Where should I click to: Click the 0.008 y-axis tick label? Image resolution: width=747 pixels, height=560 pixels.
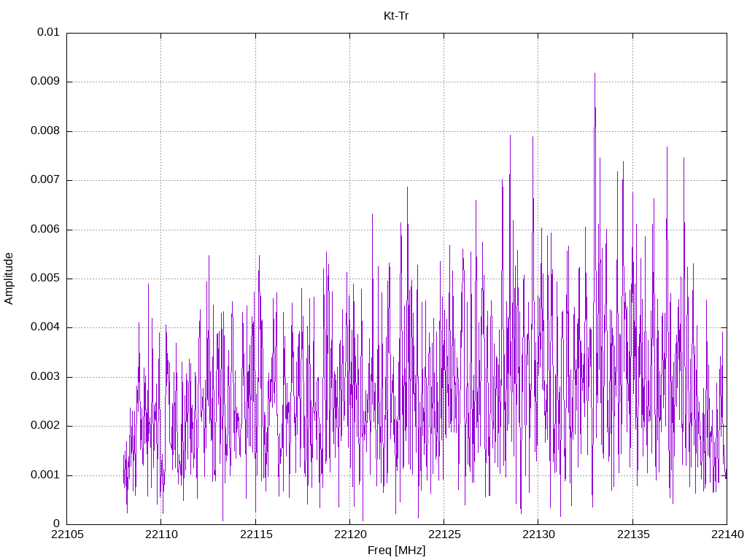pos(45,131)
